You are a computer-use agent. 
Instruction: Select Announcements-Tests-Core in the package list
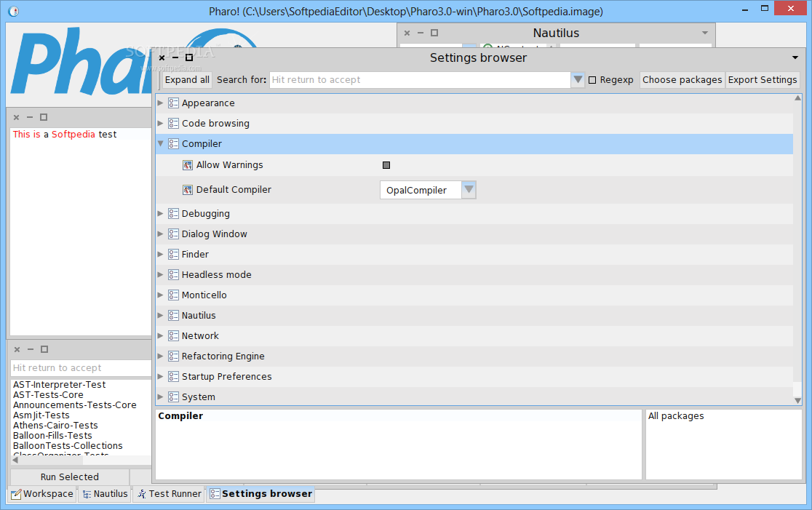coord(74,405)
